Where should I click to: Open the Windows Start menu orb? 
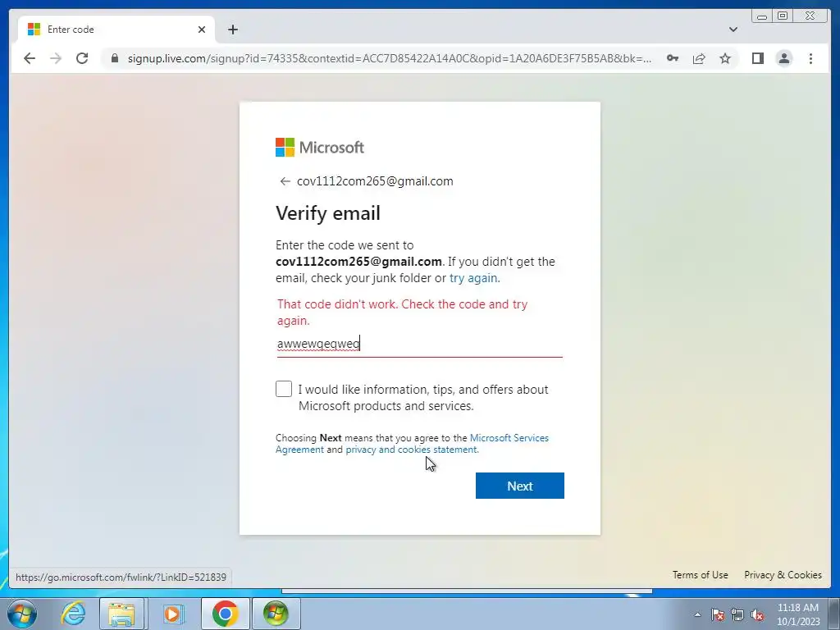22,614
